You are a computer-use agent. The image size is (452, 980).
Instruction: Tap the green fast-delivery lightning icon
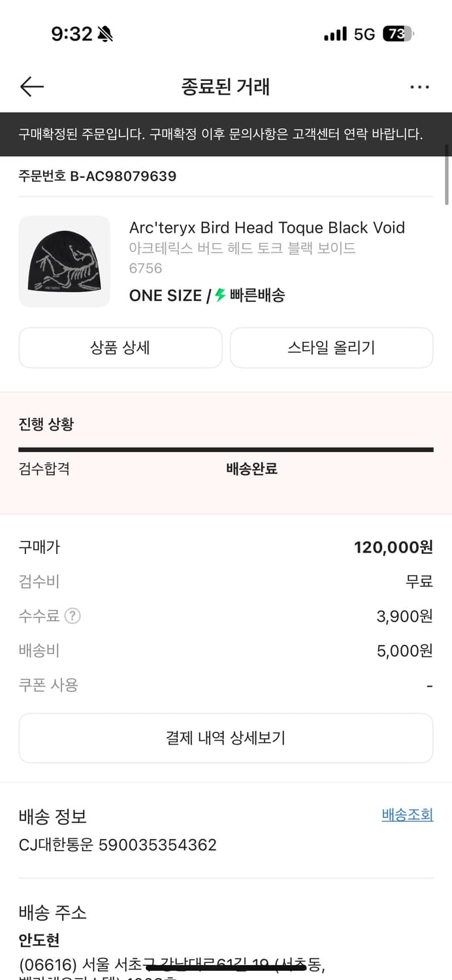click(x=220, y=295)
